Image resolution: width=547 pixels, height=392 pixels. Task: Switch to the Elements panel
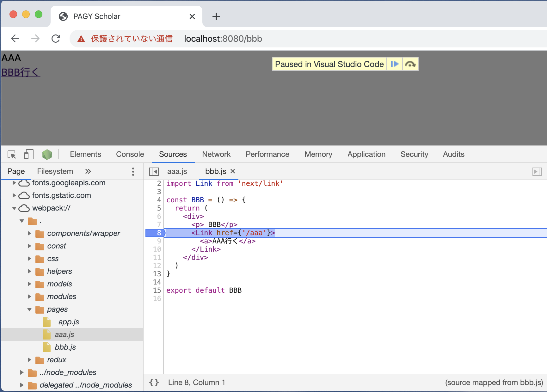[86, 154]
